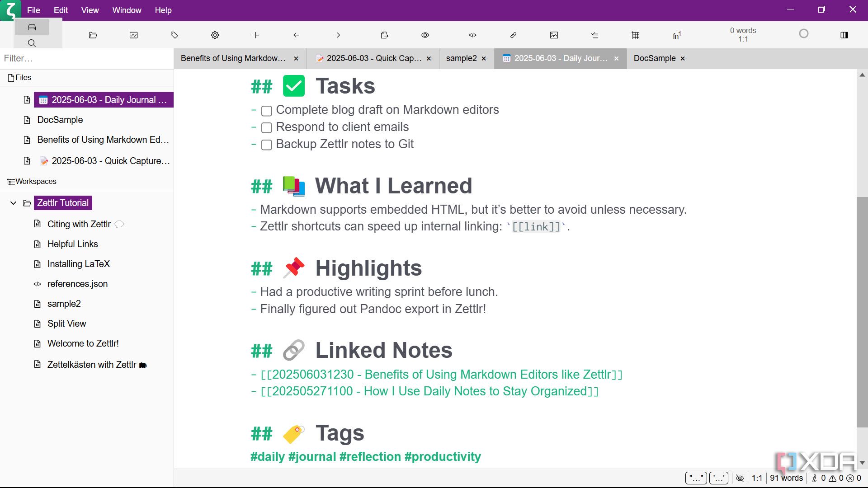Toggle readability mode eye icon

(425, 35)
